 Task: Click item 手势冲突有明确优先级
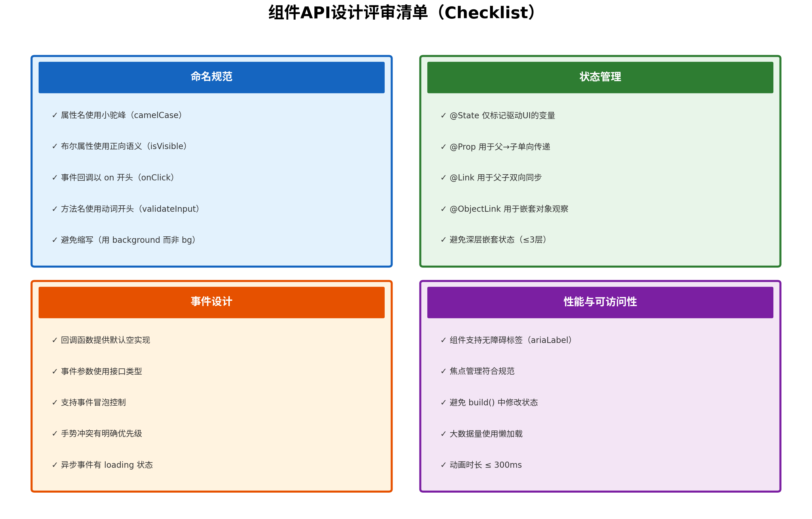(97, 434)
